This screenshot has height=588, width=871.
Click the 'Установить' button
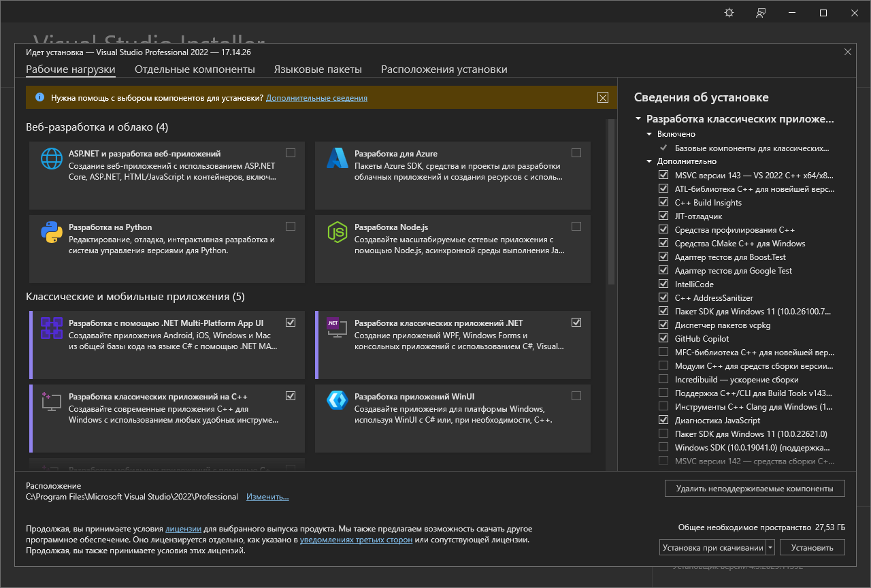[x=812, y=547]
